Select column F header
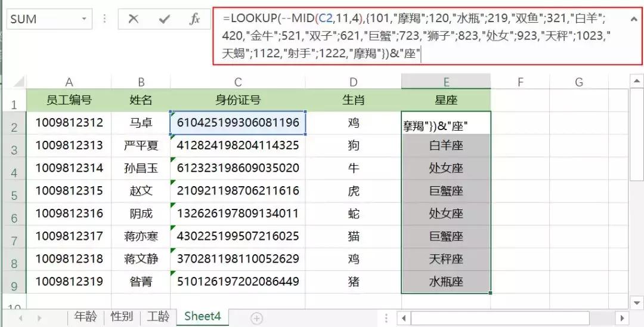 tap(520, 82)
